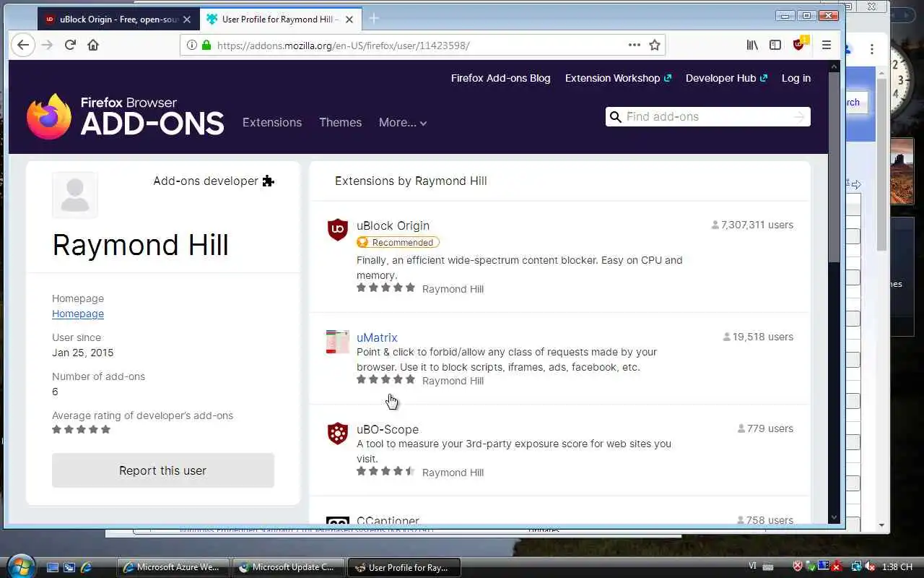
Task: Open the uMatrix extension title
Action: 377,337
